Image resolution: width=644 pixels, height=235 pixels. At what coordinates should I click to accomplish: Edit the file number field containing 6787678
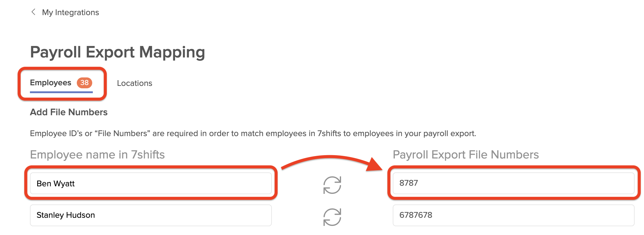point(513,215)
